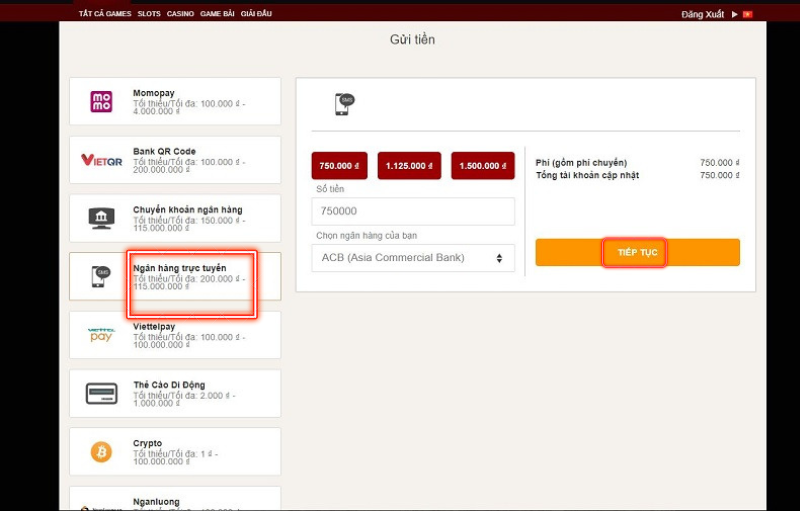
Task: Open the GAME BÀI menu item
Action: pos(217,14)
